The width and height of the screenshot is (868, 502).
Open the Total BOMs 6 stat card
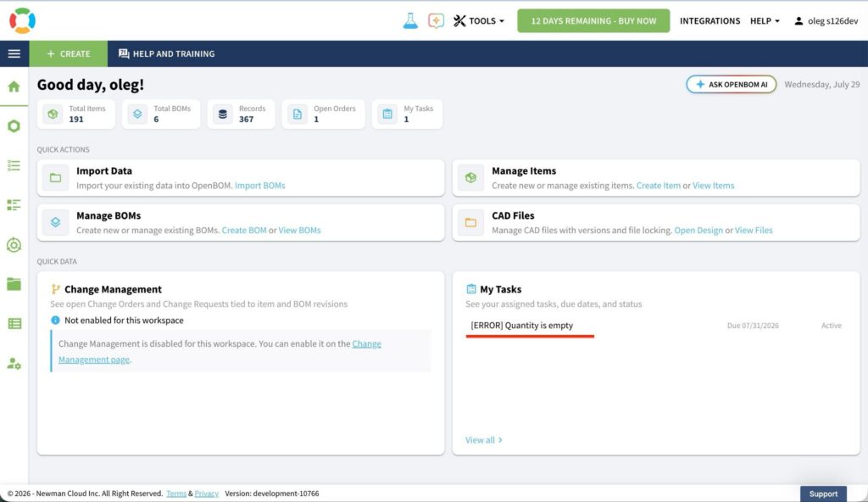tap(161, 114)
